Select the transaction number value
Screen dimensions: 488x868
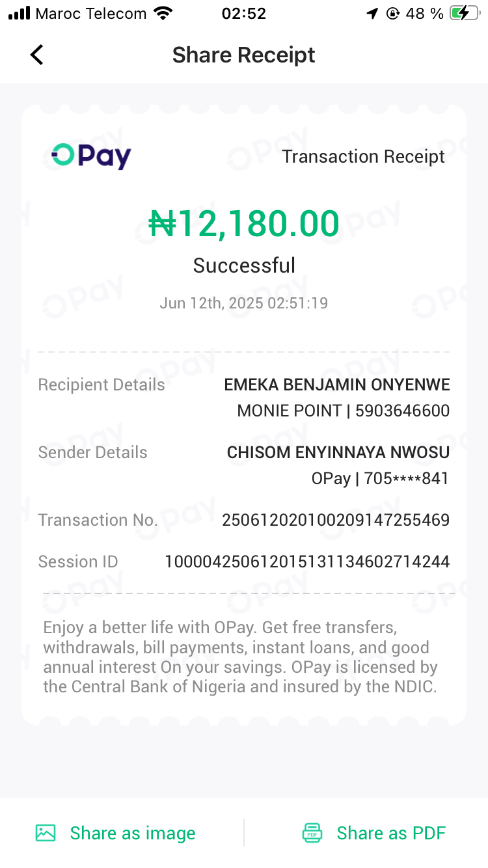click(x=336, y=520)
